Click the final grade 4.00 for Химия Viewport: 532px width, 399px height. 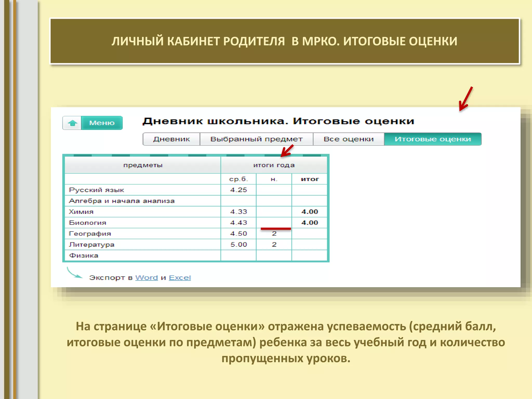click(310, 212)
